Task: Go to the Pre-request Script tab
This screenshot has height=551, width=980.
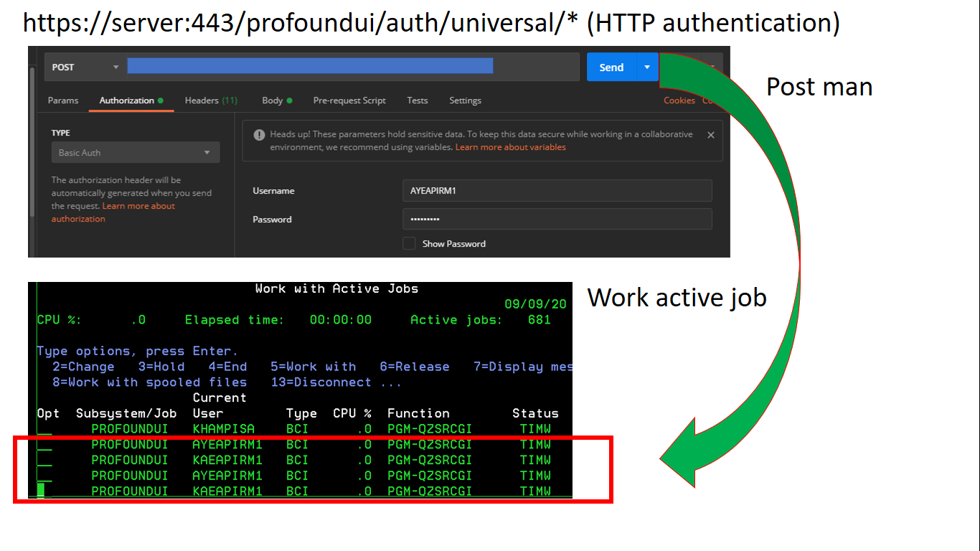Action: 349,100
